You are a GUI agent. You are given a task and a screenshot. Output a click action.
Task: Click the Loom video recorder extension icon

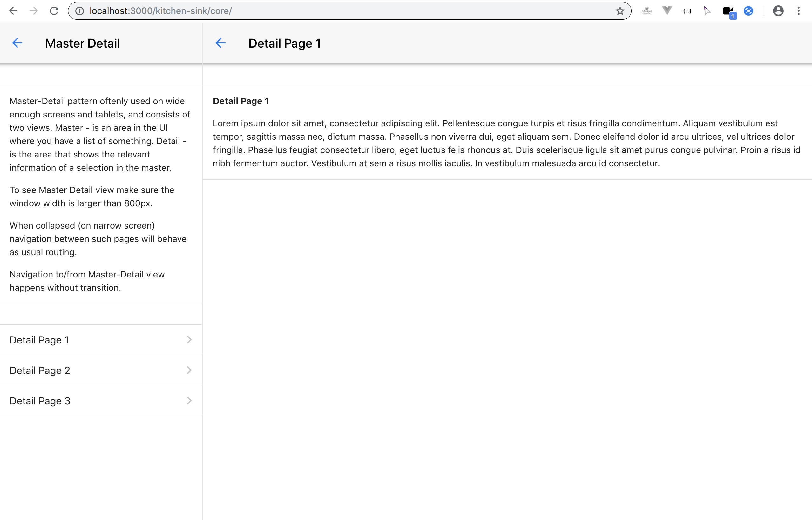click(x=728, y=11)
